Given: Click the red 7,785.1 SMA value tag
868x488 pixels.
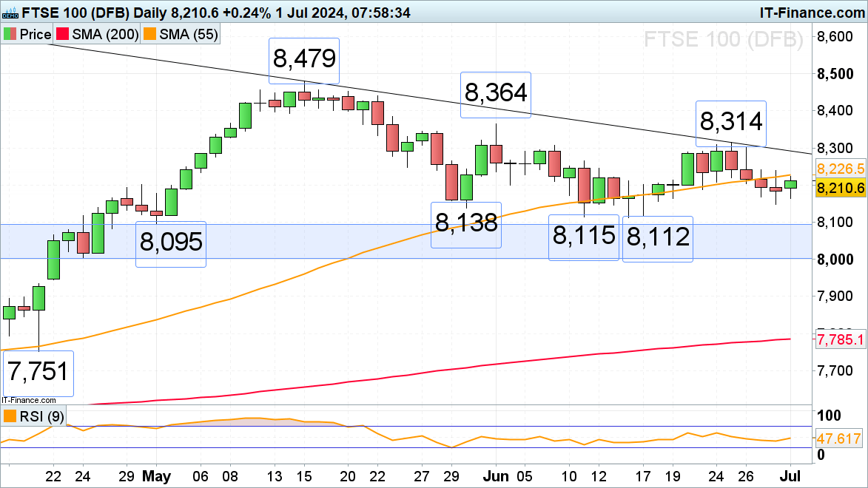Looking at the screenshot, I should coord(840,340).
